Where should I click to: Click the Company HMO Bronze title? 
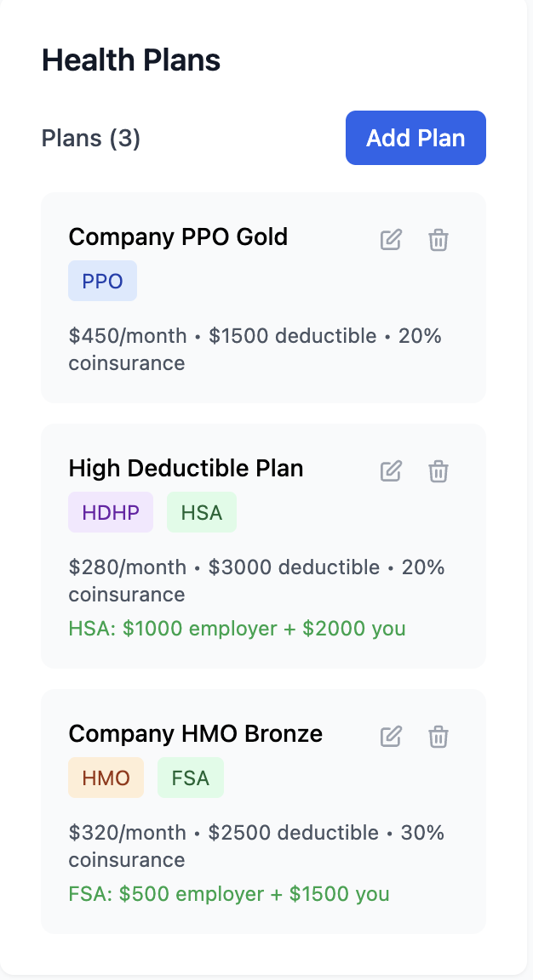tap(196, 734)
